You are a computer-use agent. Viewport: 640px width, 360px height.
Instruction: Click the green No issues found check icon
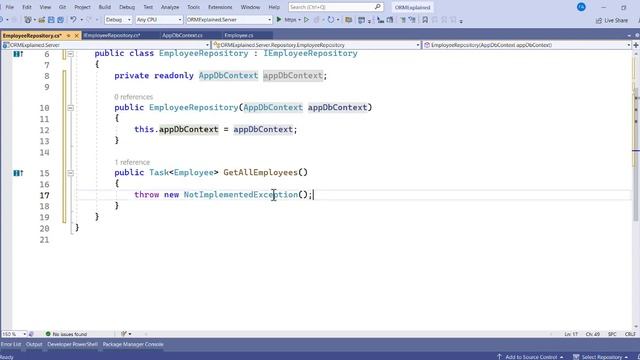[48, 334]
